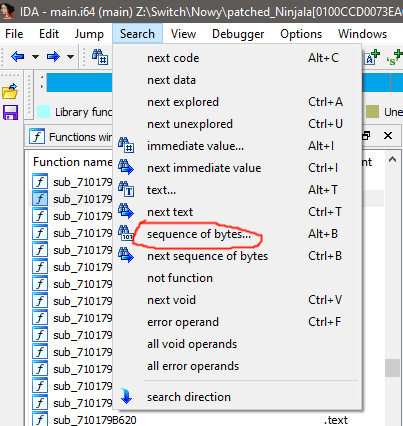Click the next immediate value arrow icon

pyautogui.click(x=126, y=168)
